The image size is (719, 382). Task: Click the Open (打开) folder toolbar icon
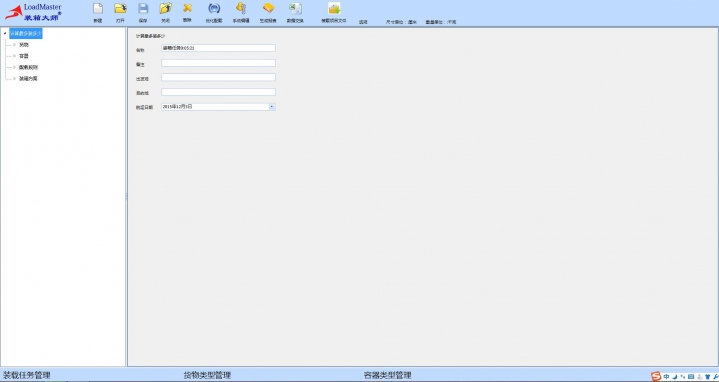[120, 8]
